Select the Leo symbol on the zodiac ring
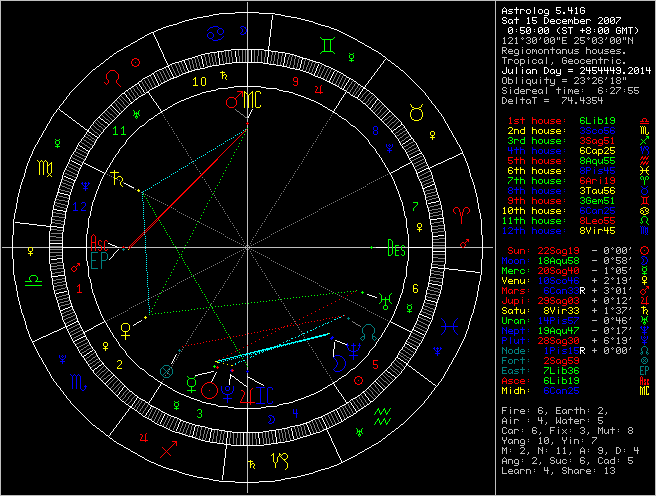 pos(118,76)
